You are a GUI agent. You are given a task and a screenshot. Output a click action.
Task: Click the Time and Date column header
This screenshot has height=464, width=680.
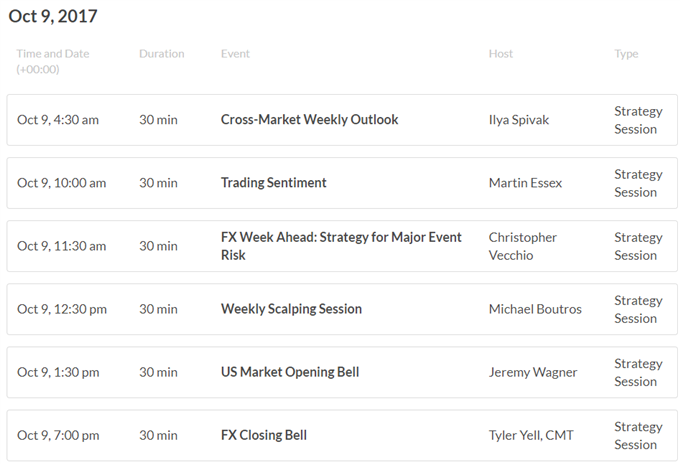click(53, 61)
